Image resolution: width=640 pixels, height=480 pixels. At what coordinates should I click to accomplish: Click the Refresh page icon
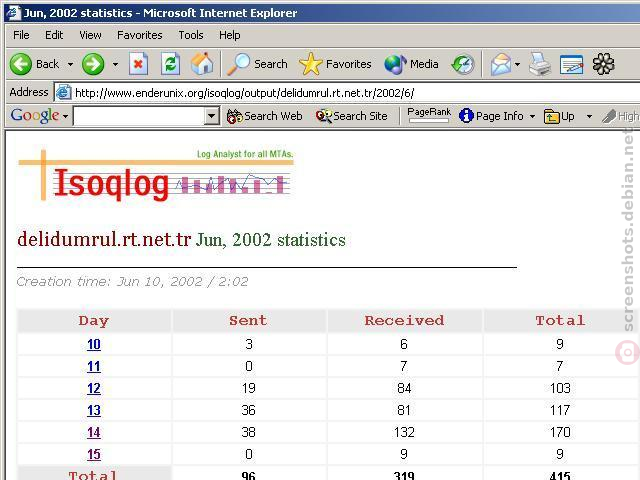point(170,64)
